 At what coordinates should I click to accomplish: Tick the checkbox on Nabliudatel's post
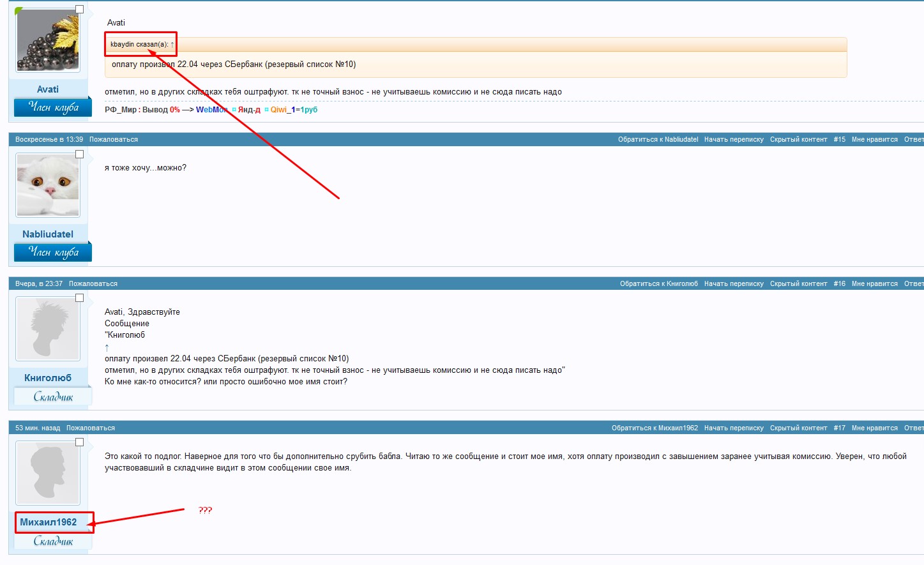point(79,154)
